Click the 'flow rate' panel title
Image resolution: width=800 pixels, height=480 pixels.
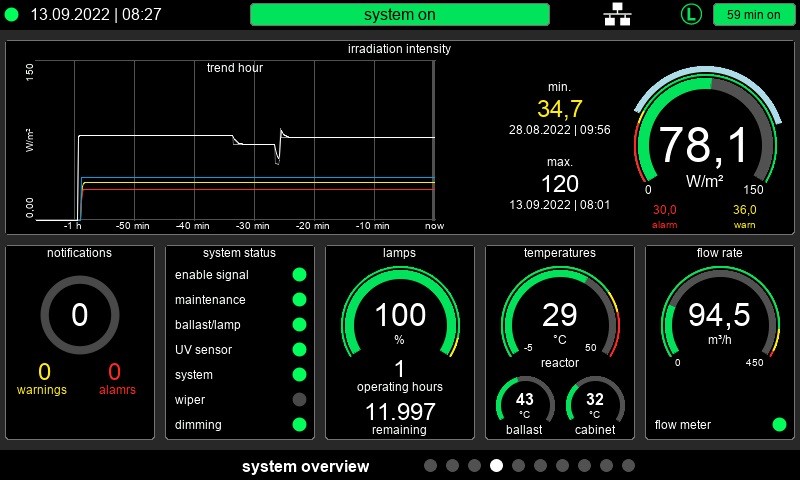pyautogui.click(x=719, y=252)
